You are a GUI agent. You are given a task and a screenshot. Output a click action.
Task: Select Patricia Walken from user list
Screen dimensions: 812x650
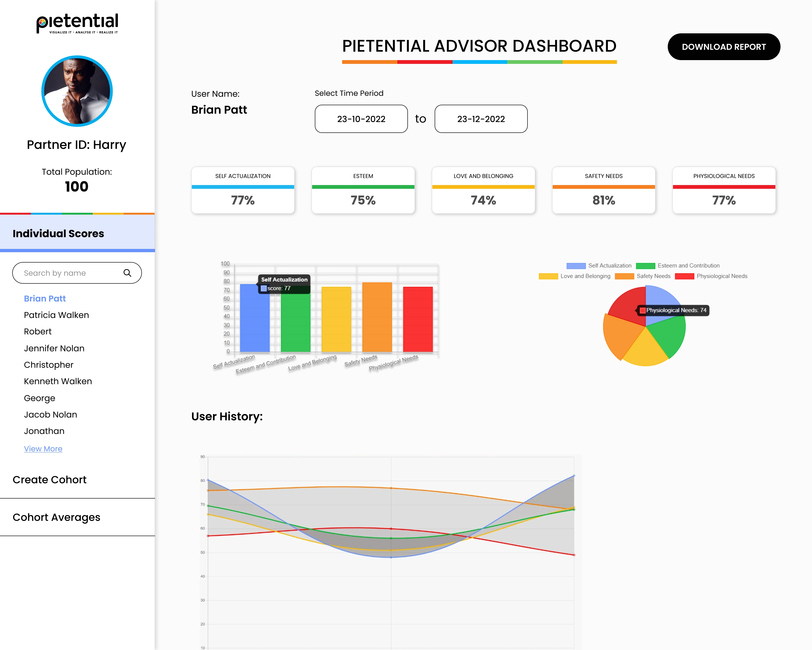point(56,315)
